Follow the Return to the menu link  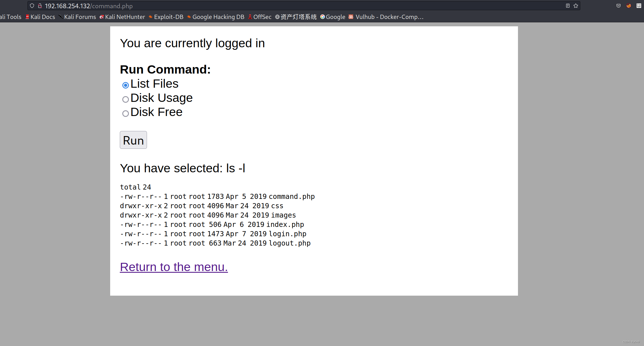[174, 267]
